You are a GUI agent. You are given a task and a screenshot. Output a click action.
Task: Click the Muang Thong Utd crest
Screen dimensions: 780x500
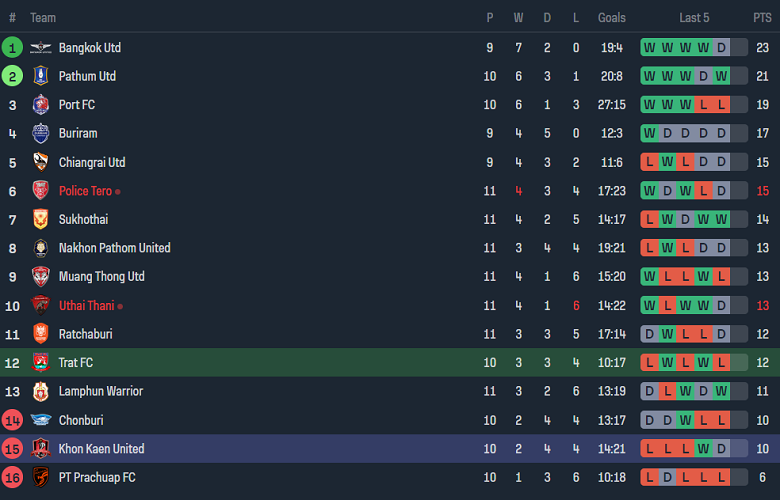pyautogui.click(x=40, y=277)
